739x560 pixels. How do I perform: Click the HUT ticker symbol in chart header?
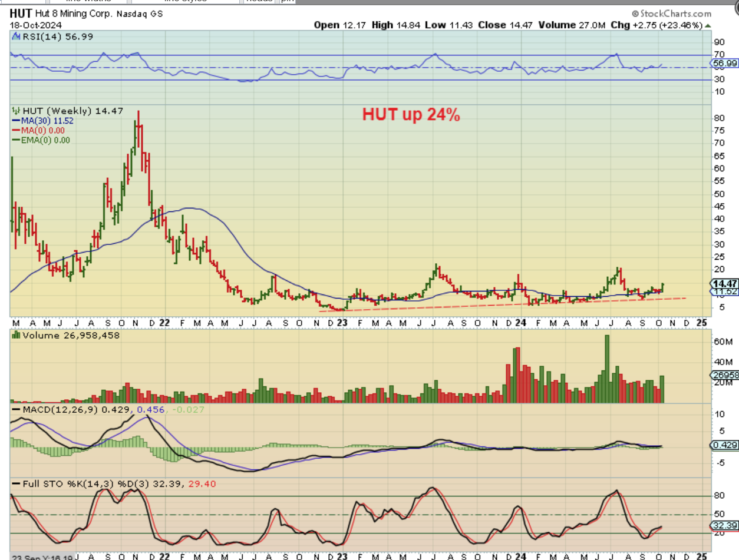pos(21,14)
